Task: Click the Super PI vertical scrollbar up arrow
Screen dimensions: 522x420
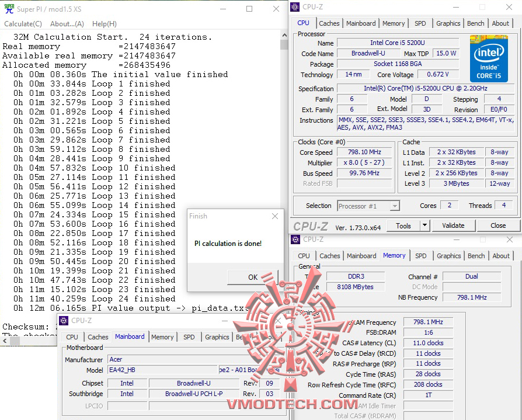Action: pyautogui.click(x=284, y=35)
